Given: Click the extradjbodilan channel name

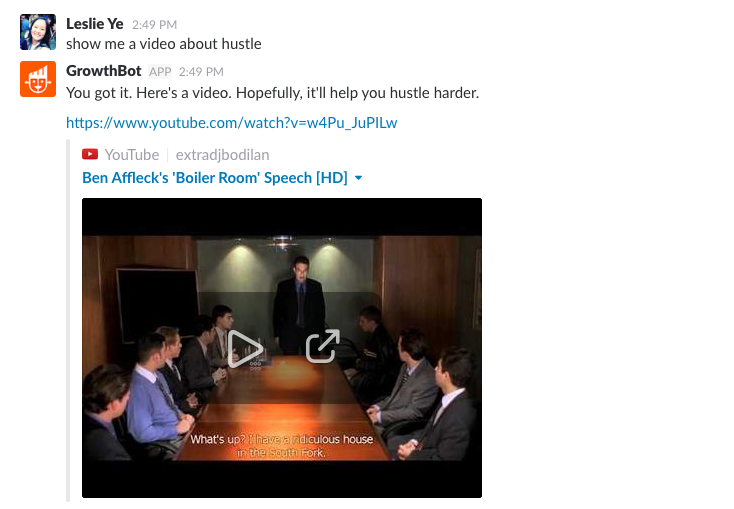Looking at the screenshot, I should pos(222,155).
